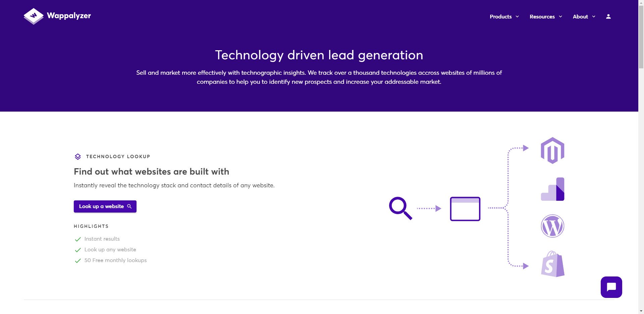Click the scrollbar up arrow
The width and height of the screenshot is (644, 314).
click(x=641, y=3)
